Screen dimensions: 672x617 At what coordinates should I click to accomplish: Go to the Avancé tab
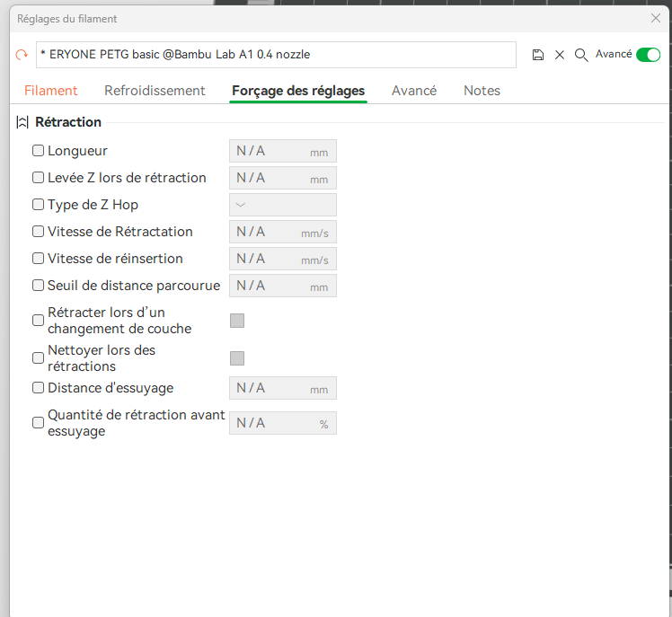tap(414, 91)
